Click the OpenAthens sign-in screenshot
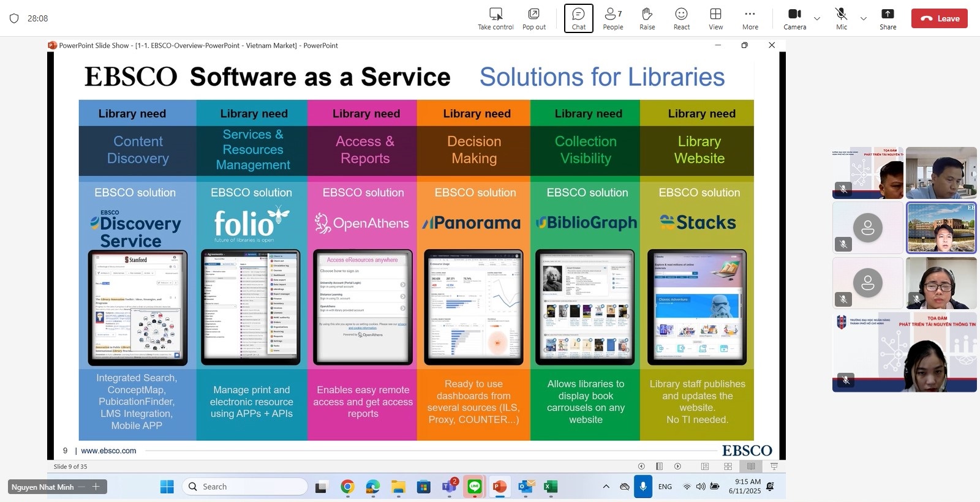Viewport: 980px width, 502px height. tap(363, 307)
